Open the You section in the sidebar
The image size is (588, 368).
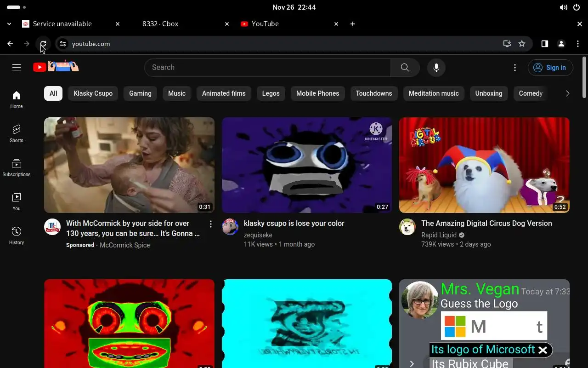[x=17, y=201]
